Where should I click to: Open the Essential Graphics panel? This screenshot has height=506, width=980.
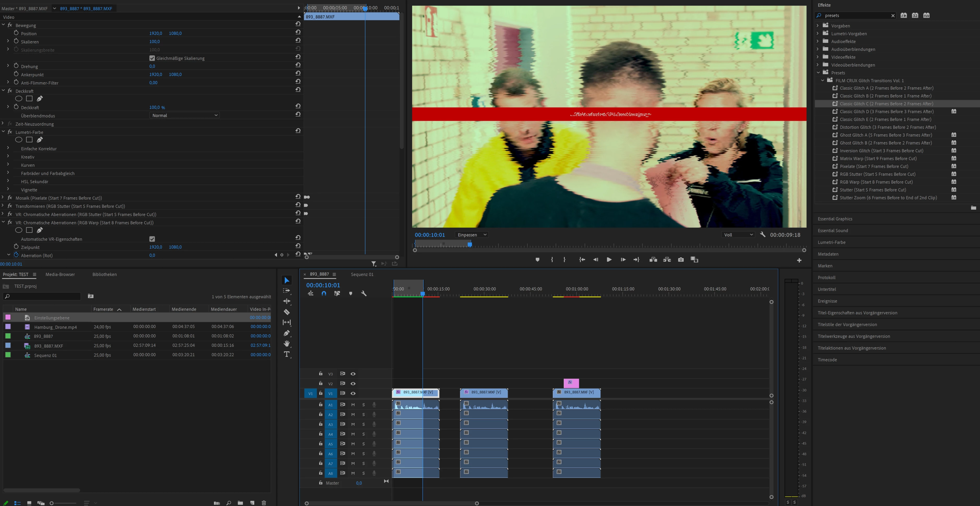[x=835, y=219]
